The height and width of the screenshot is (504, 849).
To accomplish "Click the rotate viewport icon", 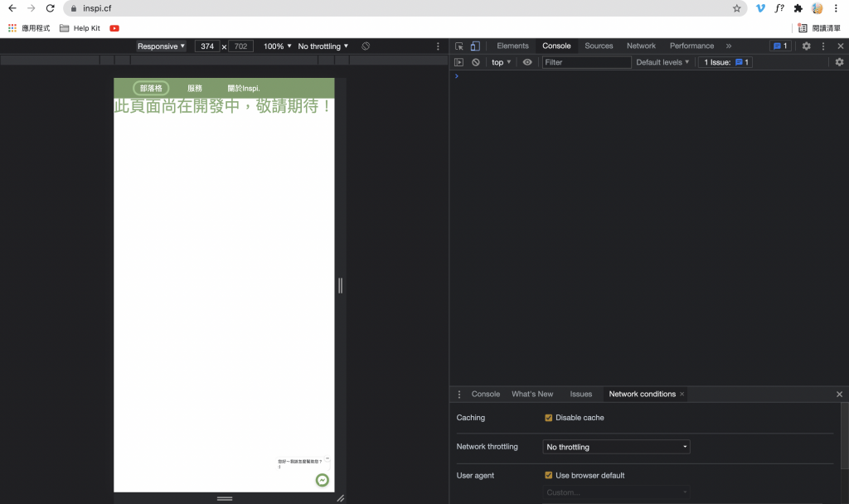I will (366, 46).
